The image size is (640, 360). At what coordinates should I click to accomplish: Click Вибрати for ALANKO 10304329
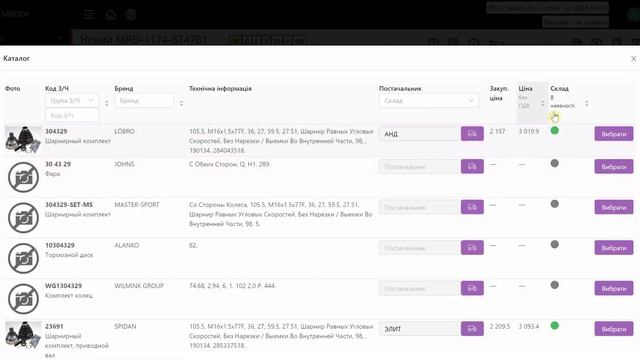(x=614, y=248)
